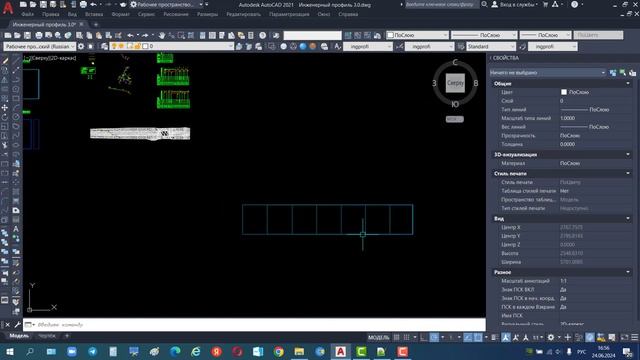The image size is (640, 360).
Task: Click the [2D-каркас] visual style control
Action: point(62,58)
